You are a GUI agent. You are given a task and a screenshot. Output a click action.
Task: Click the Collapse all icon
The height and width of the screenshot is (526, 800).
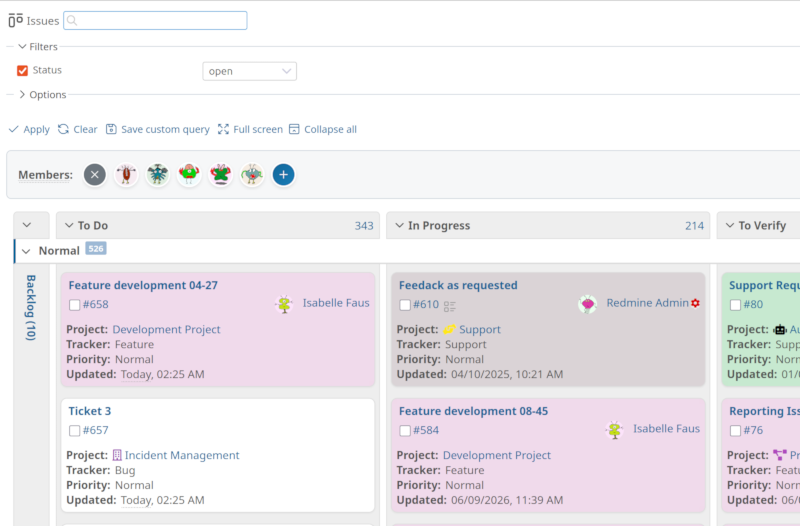click(294, 129)
